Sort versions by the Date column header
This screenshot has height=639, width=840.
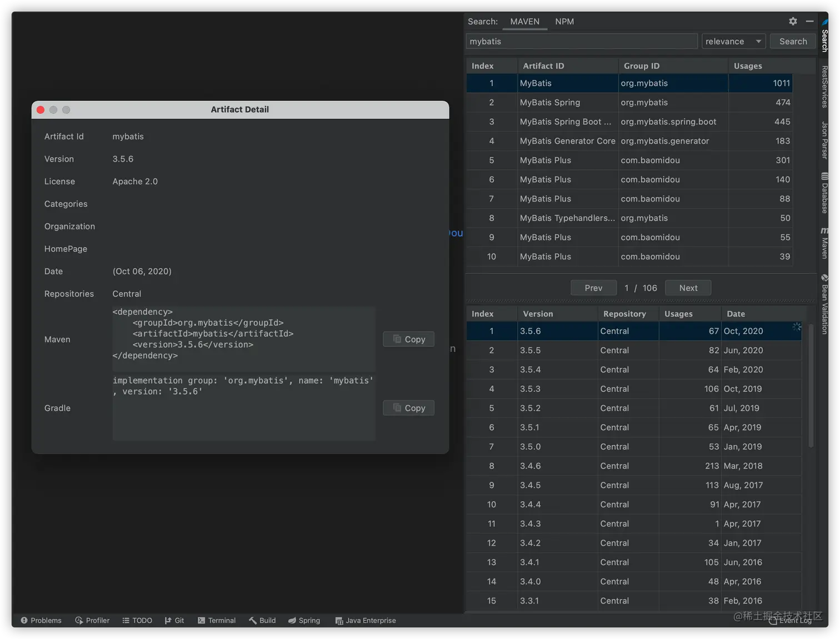click(x=761, y=314)
